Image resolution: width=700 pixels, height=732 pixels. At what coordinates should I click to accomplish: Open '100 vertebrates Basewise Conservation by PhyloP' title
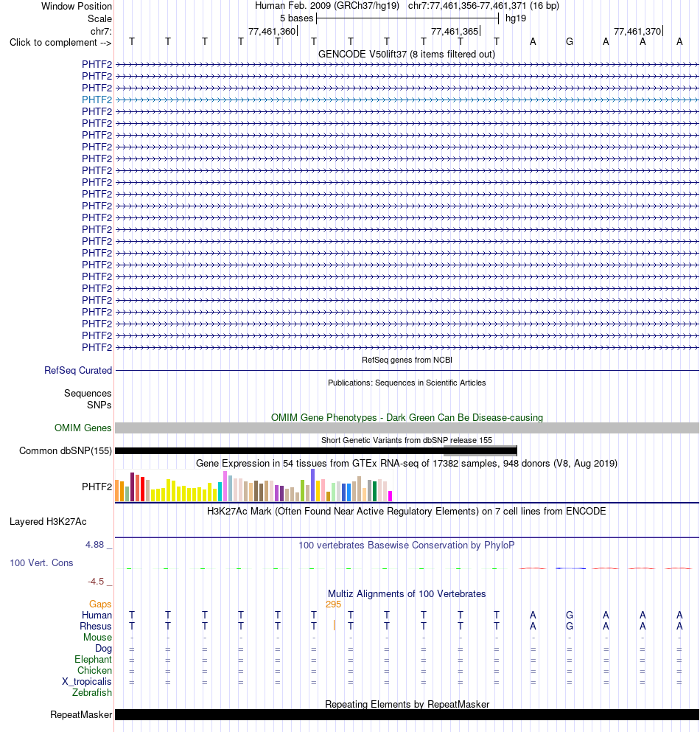(x=407, y=545)
